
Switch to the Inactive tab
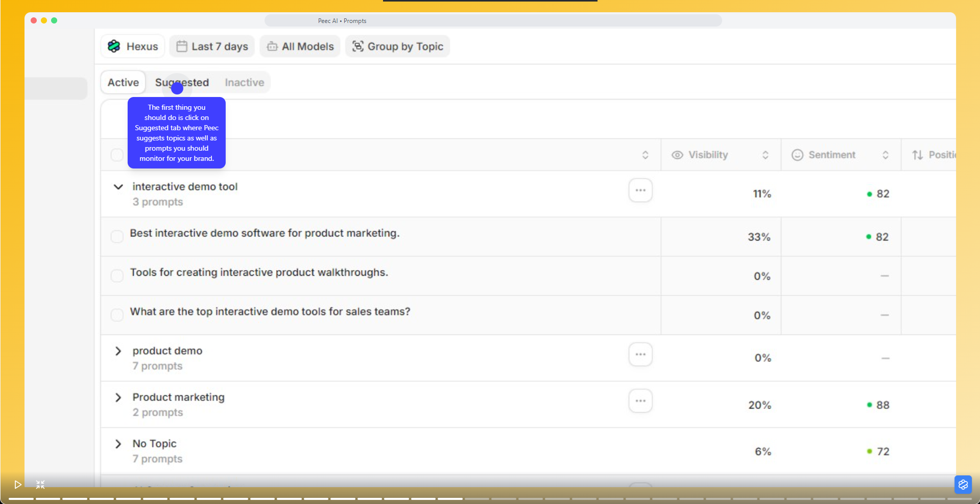(245, 82)
